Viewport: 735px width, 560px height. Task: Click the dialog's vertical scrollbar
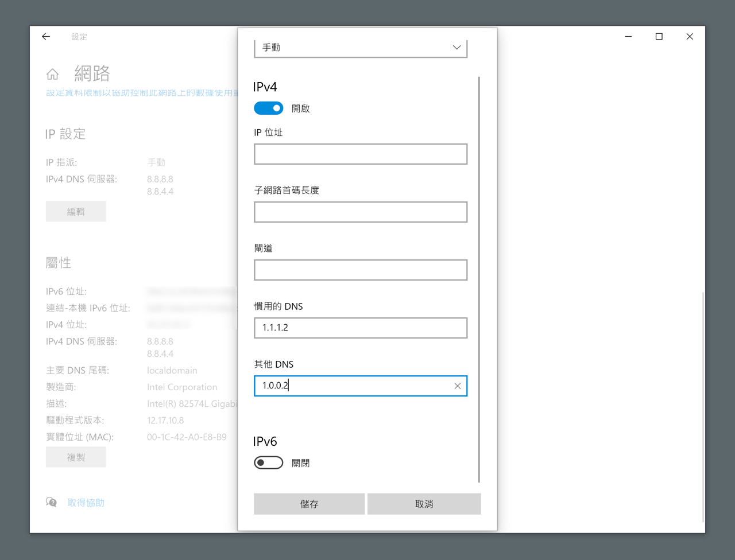tap(479, 280)
